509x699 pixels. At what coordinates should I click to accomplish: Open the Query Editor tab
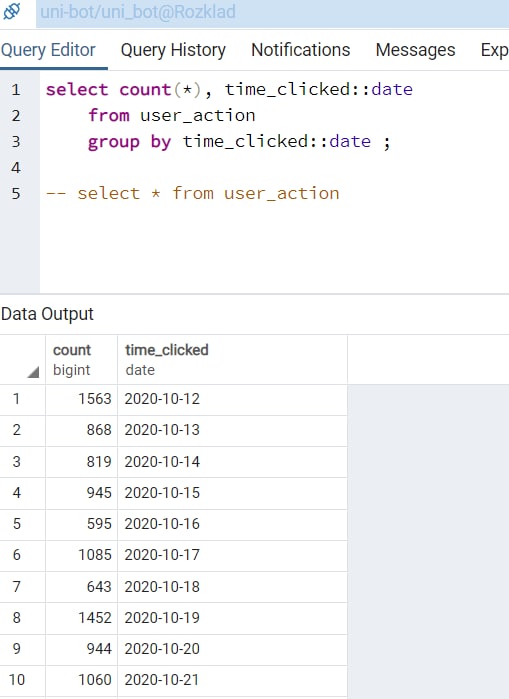coord(48,50)
